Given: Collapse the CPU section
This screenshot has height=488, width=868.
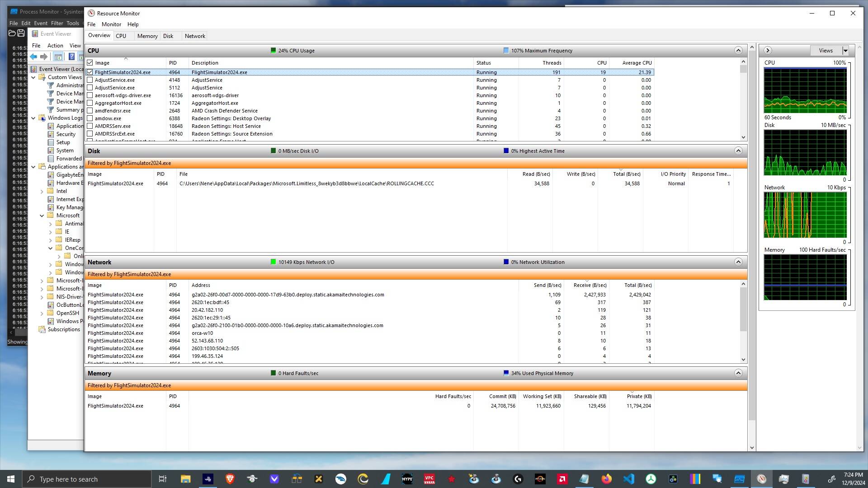Looking at the screenshot, I should tap(738, 51).
